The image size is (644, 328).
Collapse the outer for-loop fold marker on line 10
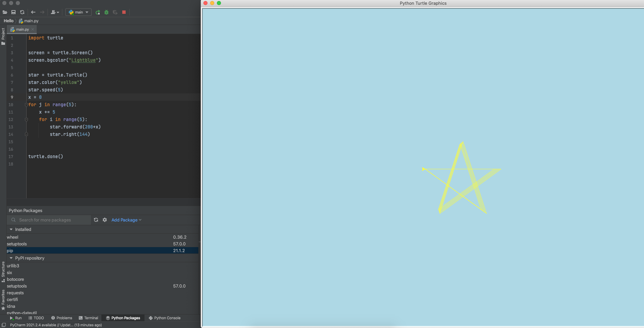(26, 105)
